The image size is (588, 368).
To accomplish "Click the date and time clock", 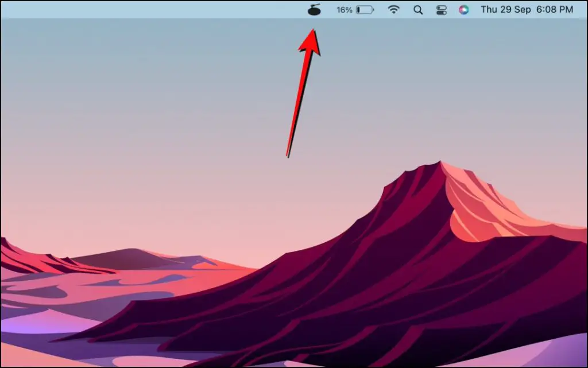I will coord(527,9).
